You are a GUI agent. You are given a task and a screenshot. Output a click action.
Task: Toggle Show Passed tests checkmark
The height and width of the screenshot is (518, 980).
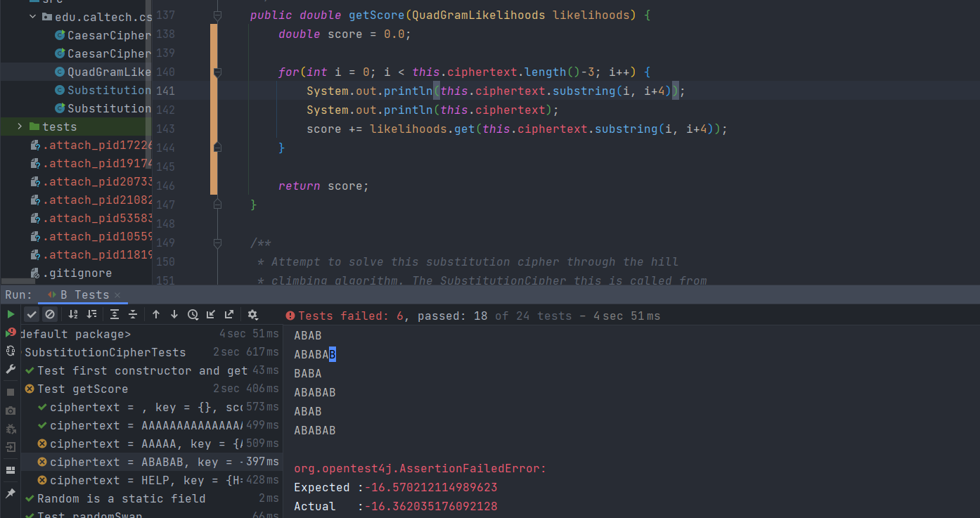(31, 315)
